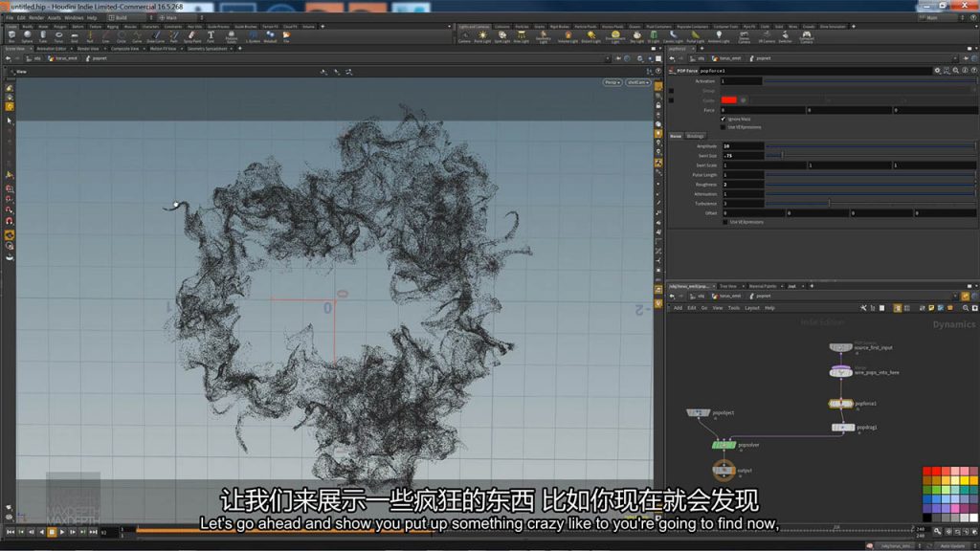Open the Render menu
Viewport: 980px width, 551px height.
pyautogui.click(x=36, y=17)
